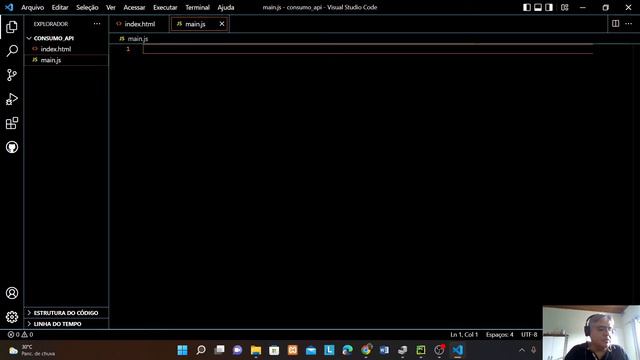Open Task View on taskbar
Viewport: 640px width, 360px height.
(219, 350)
